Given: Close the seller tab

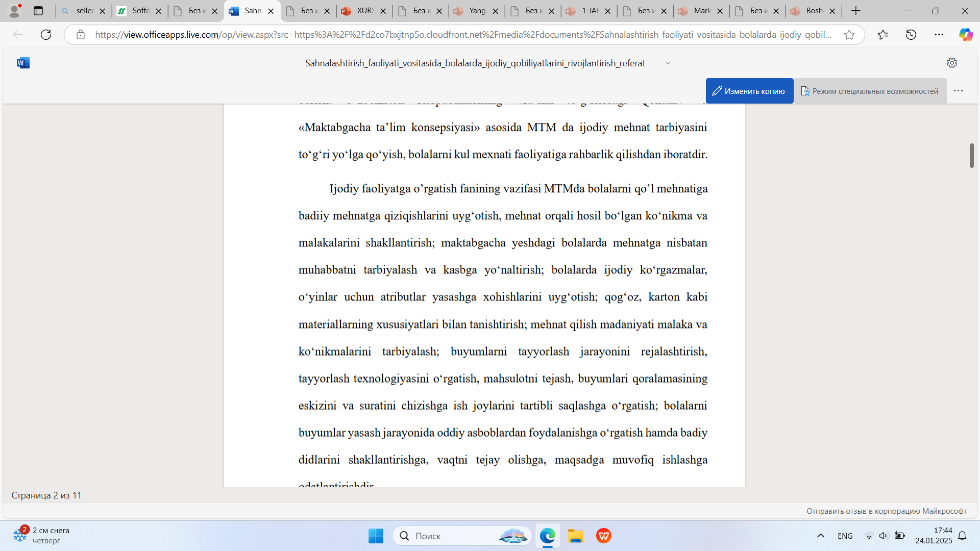Looking at the screenshot, I should point(103,11).
